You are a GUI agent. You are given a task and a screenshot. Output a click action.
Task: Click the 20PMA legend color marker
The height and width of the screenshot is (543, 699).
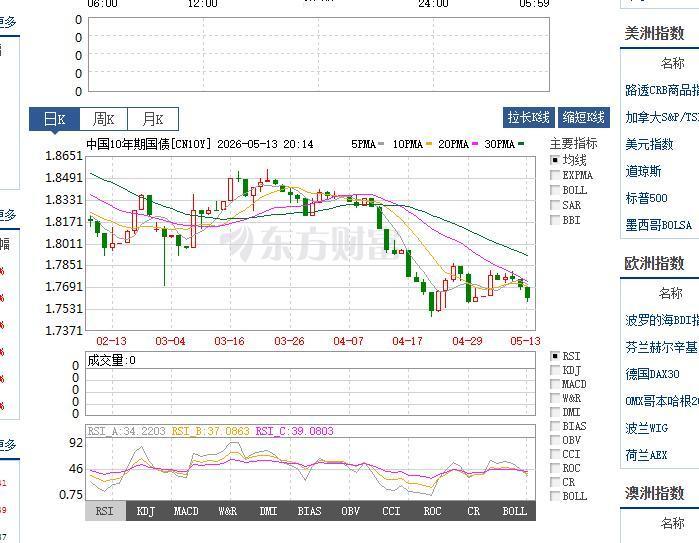(x=475, y=144)
